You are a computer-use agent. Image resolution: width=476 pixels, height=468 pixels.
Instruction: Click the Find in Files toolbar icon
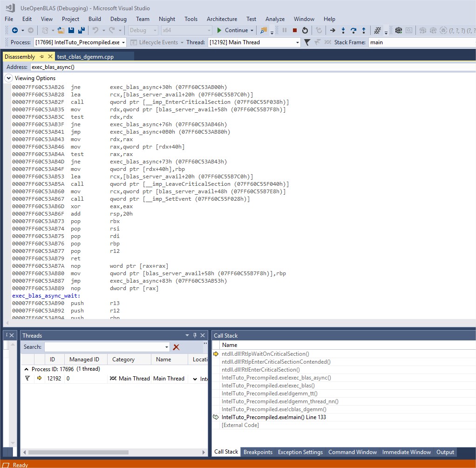coord(264,30)
